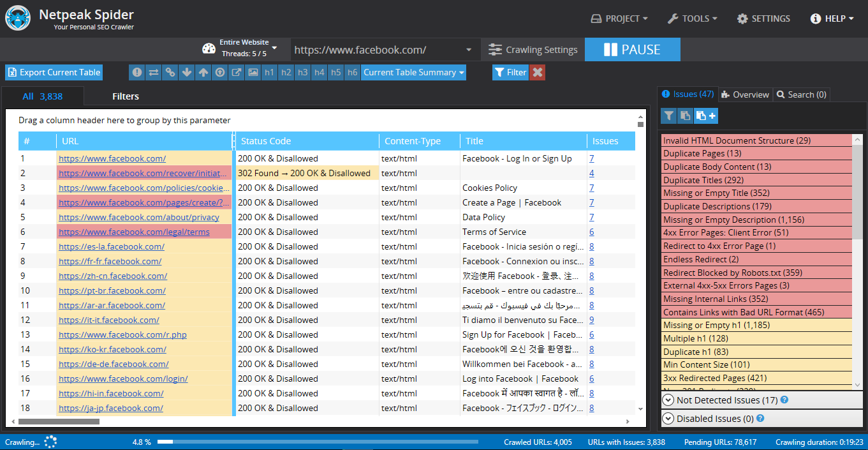This screenshot has width=868, height=450.
Task: Open issues count 9 for it-it.facebook.com
Action: tap(592, 320)
